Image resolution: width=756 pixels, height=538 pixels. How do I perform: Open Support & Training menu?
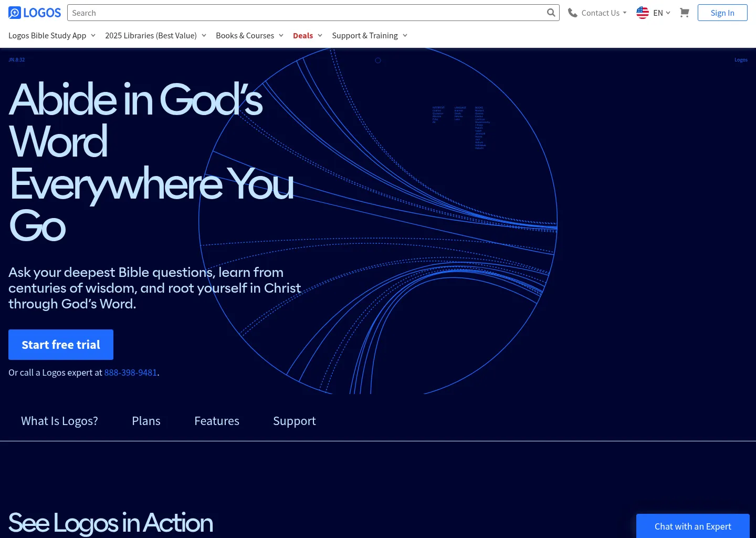click(x=365, y=35)
